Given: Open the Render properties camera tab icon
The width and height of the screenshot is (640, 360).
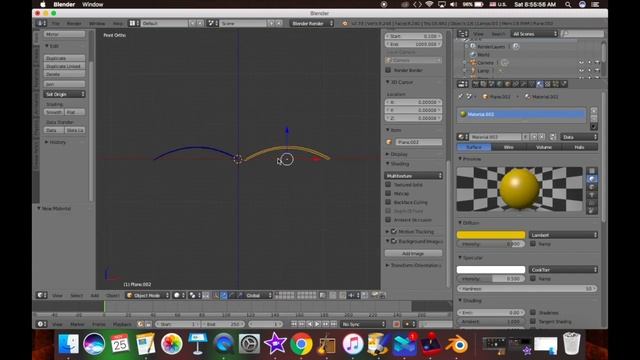Looking at the screenshot, I should tap(476, 84).
